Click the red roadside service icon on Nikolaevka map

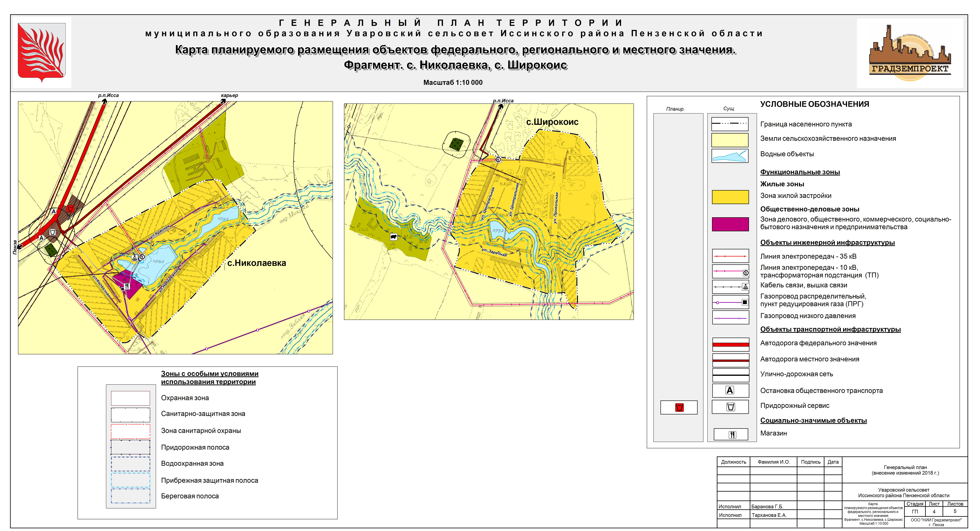(70, 209)
